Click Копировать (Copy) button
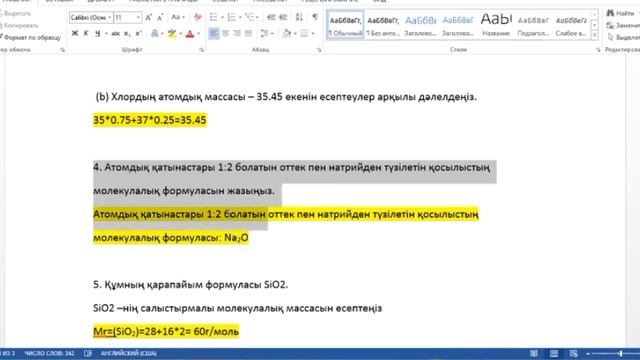The image size is (640, 360). click(x=18, y=25)
